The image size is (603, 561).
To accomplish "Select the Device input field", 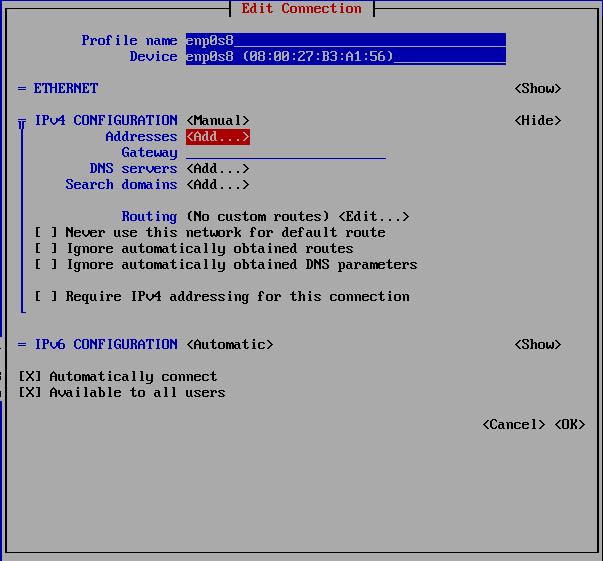I will (346, 56).
